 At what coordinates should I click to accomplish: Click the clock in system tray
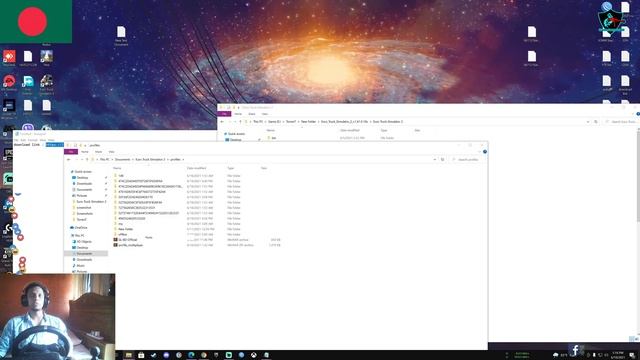point(618,355)
